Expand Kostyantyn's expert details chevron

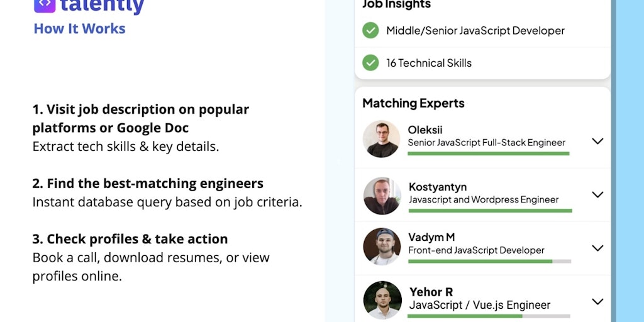click(x=597, y=194)
